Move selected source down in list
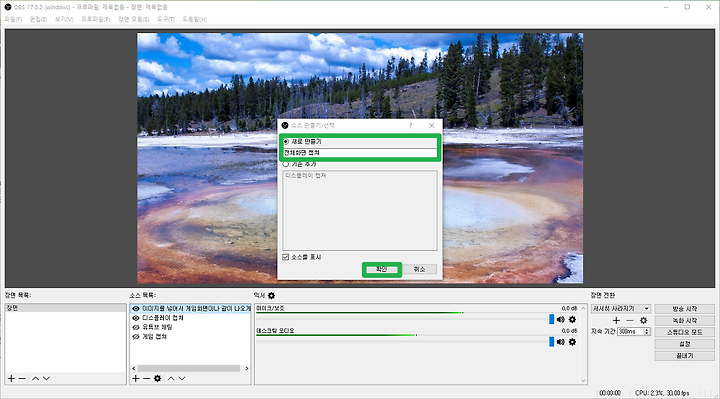 click(x=182, y=378)
